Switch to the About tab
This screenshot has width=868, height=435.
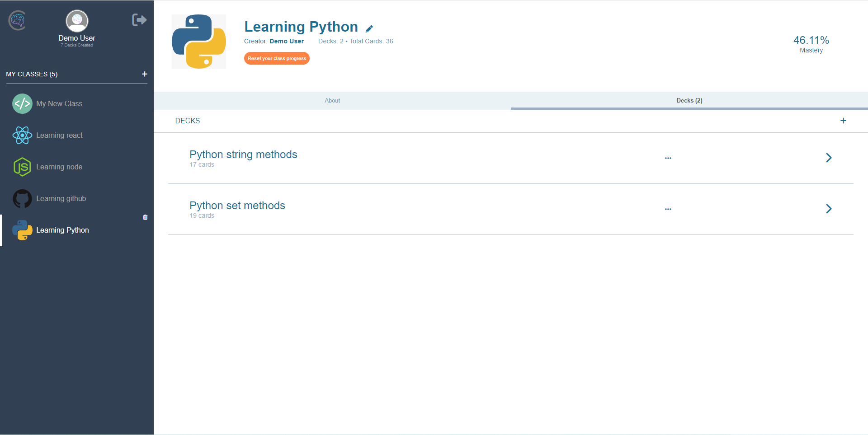click(x=332, y=100)
